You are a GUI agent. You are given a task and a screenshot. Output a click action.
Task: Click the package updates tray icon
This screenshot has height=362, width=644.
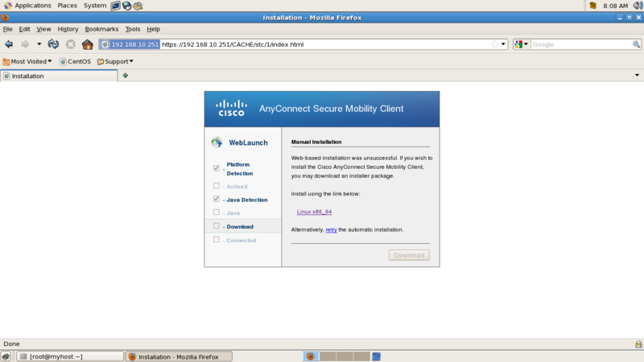point(592,6)
